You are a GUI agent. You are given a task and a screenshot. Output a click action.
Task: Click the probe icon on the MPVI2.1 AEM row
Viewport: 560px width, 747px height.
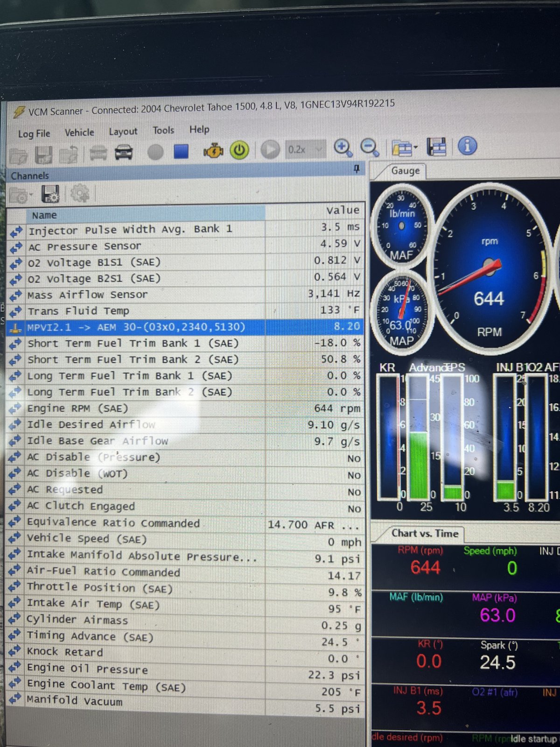click(16, 328)
